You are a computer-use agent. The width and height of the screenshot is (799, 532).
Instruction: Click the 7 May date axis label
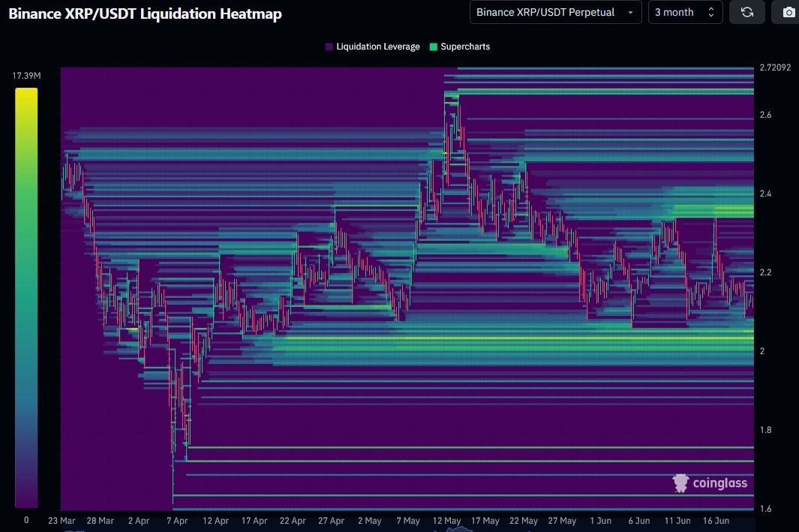(x=408, y=521)
